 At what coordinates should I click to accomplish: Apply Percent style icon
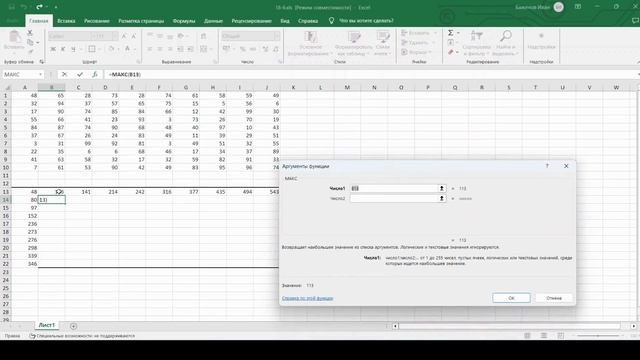(243, 49)
